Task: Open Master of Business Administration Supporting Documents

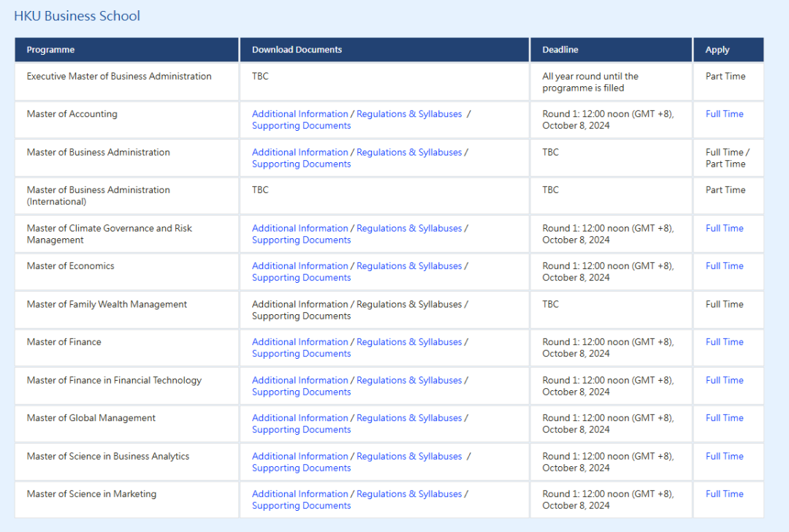Action: tap(301, 164)
